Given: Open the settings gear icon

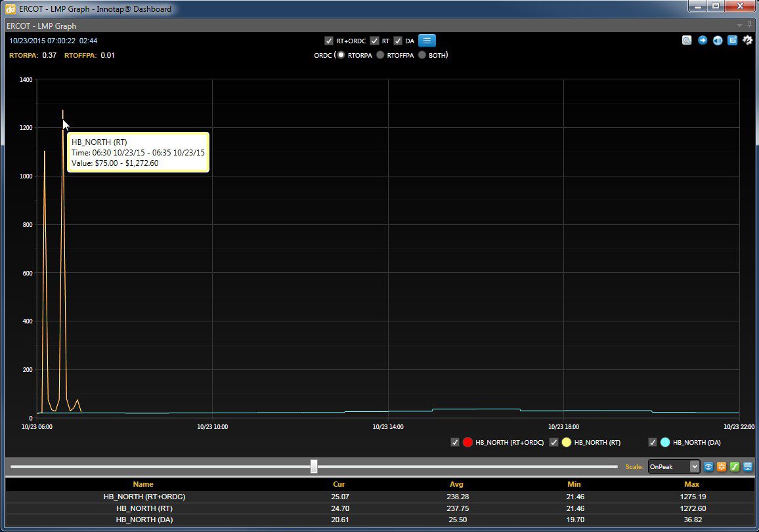Looking at the screenshot, I should (747, 40).
